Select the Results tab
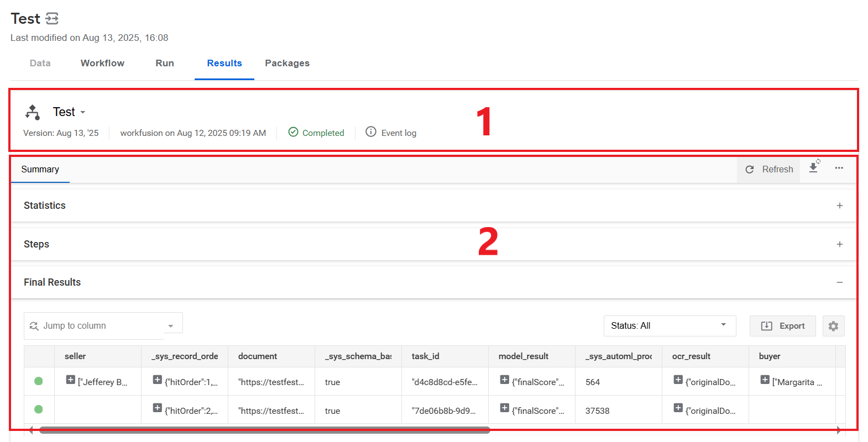This screenshot has width=868, height=442. click(224, 63)
